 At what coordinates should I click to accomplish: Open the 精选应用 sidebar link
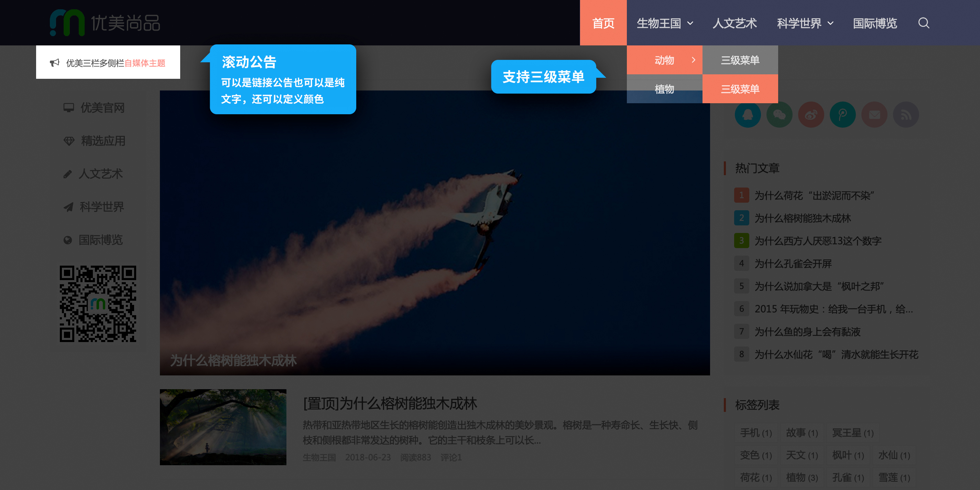tap(103, 141)
